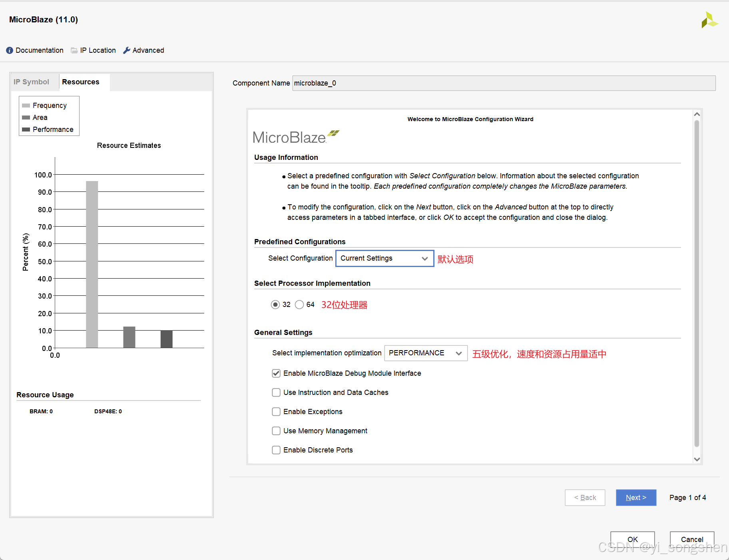
Task: Click the 'Page 1 of 4' text
Action: click(688, 498)
